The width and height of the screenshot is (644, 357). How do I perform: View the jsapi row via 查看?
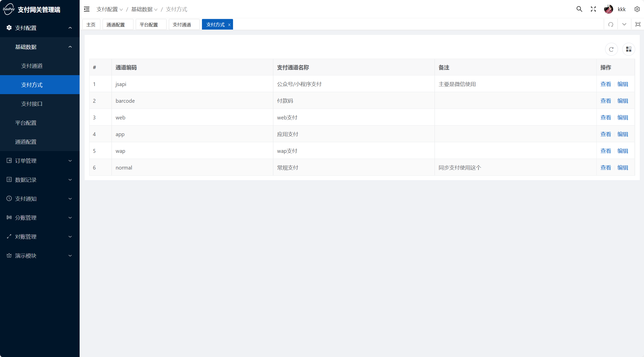(606, 84)
